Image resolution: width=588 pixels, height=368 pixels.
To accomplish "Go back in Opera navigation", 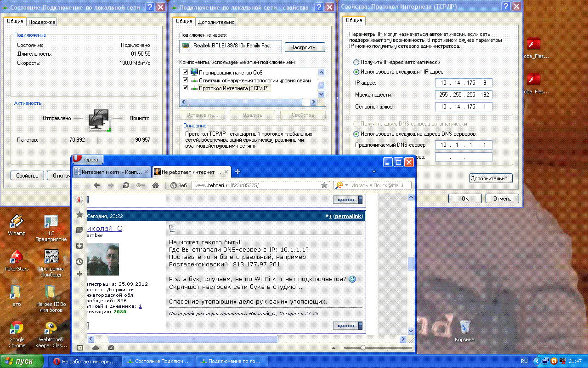I will pyautogui.click(x=96, y=185).
